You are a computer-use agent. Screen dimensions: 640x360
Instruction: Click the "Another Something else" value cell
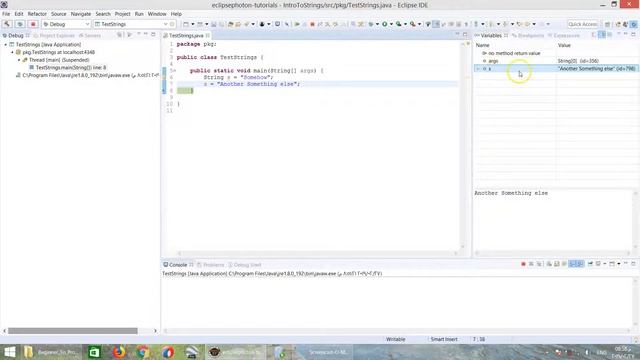coord(596,69)
